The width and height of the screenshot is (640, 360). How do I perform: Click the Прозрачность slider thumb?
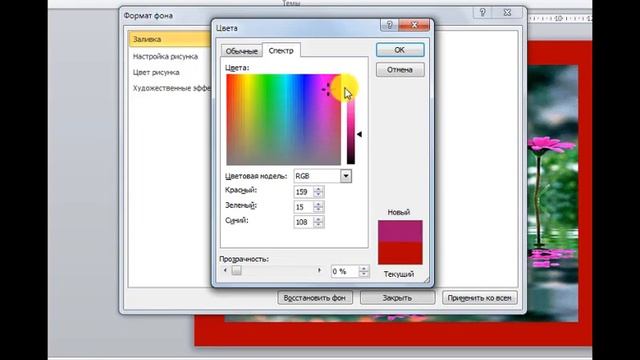point(236,270)
